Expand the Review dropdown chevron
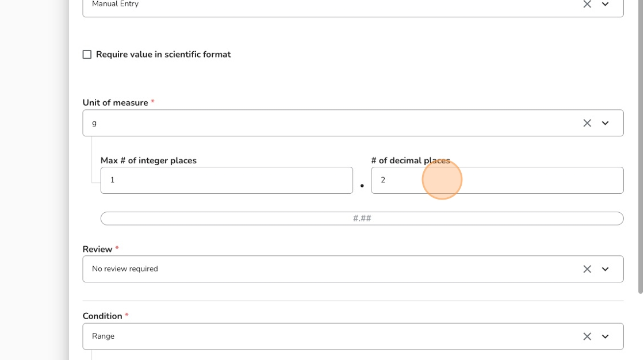The height and width of the screenshot is (360, 644). tap(605, 269)
